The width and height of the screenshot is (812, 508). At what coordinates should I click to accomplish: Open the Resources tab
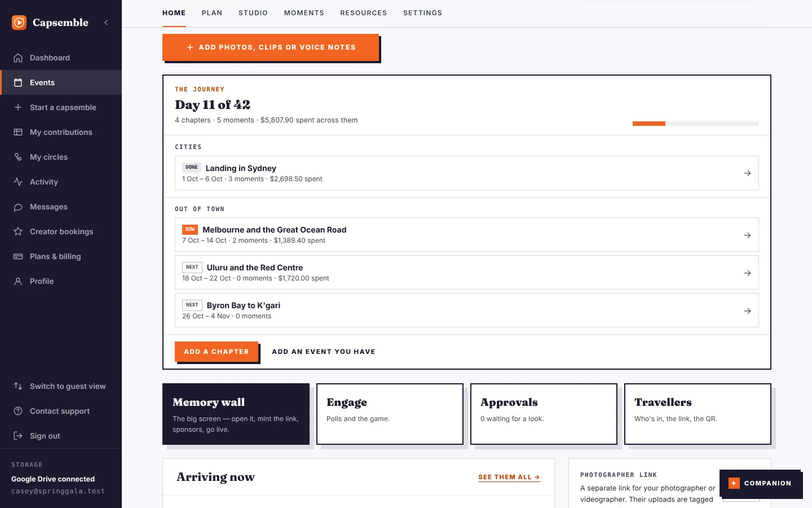[364, 13]
